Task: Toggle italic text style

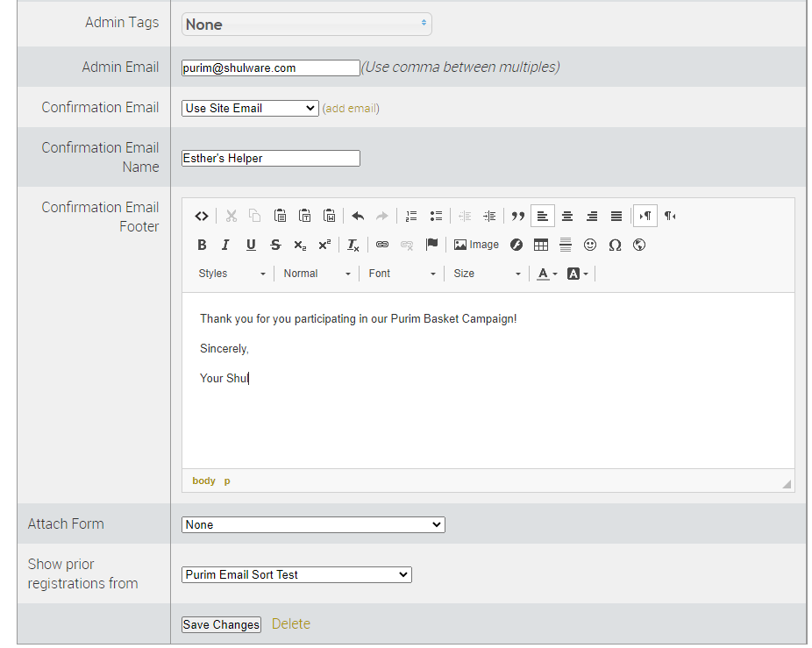Action: pyautogui.click(x=225, y=245)
